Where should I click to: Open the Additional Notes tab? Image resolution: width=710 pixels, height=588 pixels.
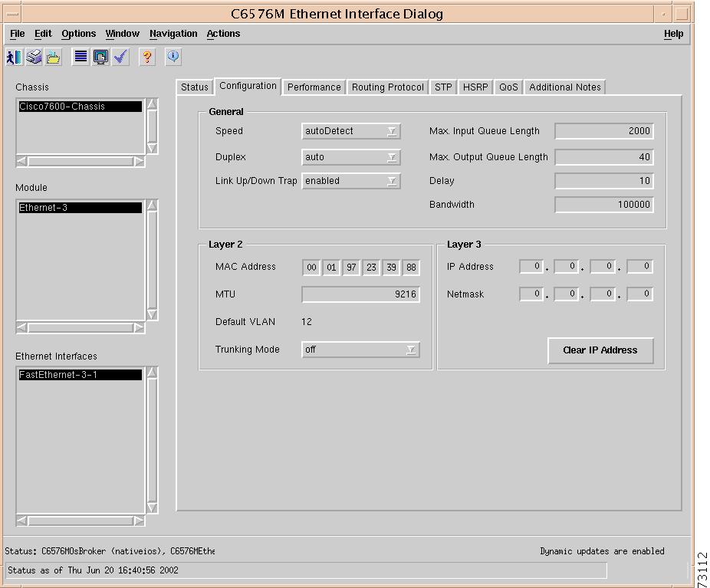click(565, 87)
